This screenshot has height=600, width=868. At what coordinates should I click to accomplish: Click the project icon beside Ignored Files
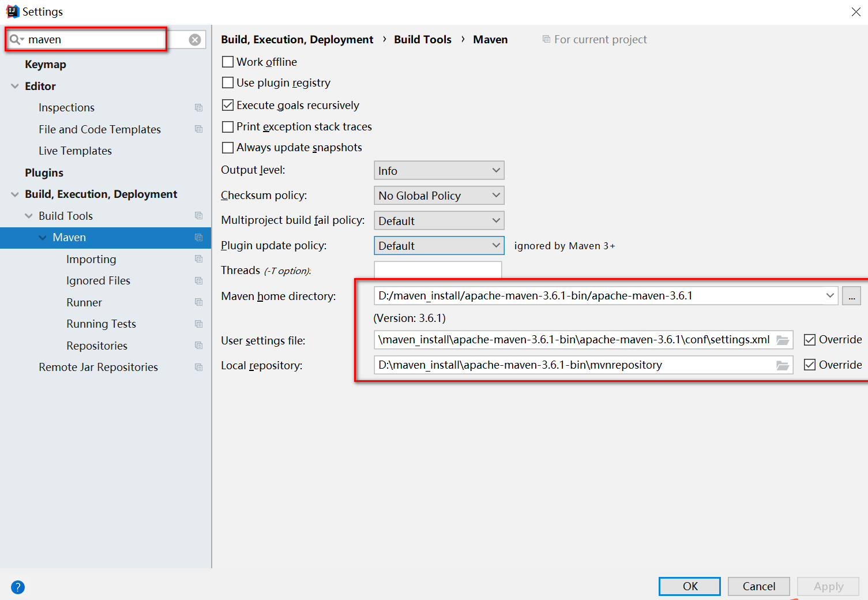point(199,281)
